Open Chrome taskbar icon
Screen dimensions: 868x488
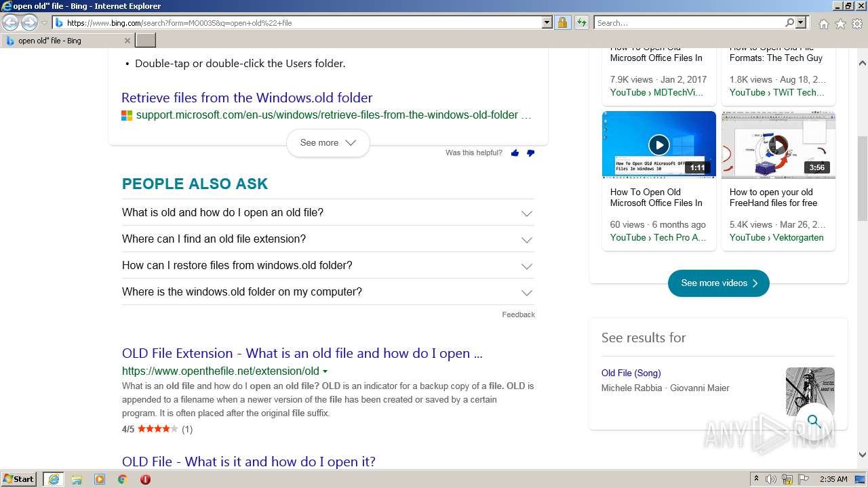(x=123, y=479)
